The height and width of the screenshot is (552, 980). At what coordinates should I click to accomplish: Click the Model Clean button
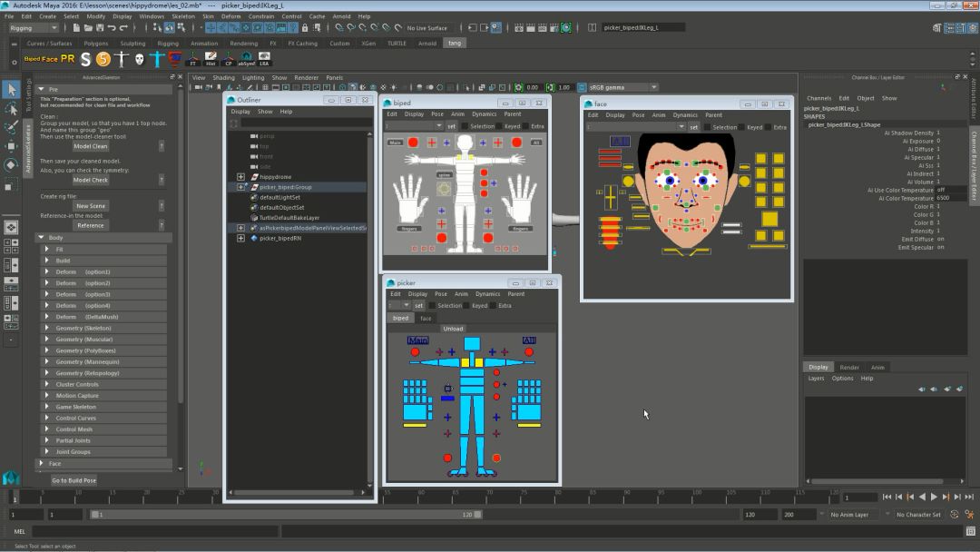(91, 146)
